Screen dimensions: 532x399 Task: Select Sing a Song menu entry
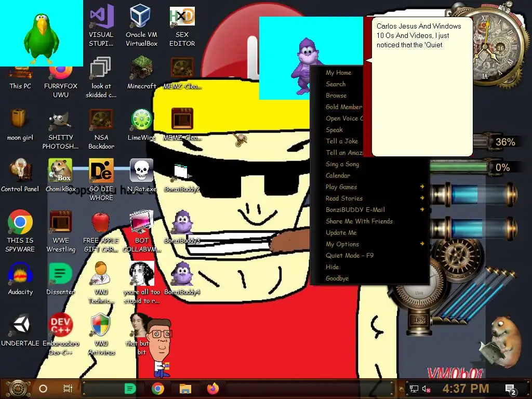(342, 164)
